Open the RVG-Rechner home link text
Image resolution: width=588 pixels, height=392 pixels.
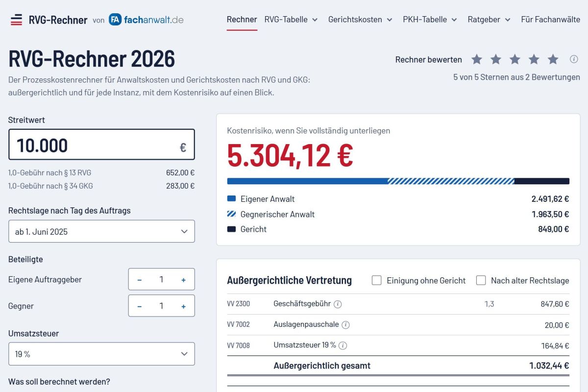tap(58, 20)
